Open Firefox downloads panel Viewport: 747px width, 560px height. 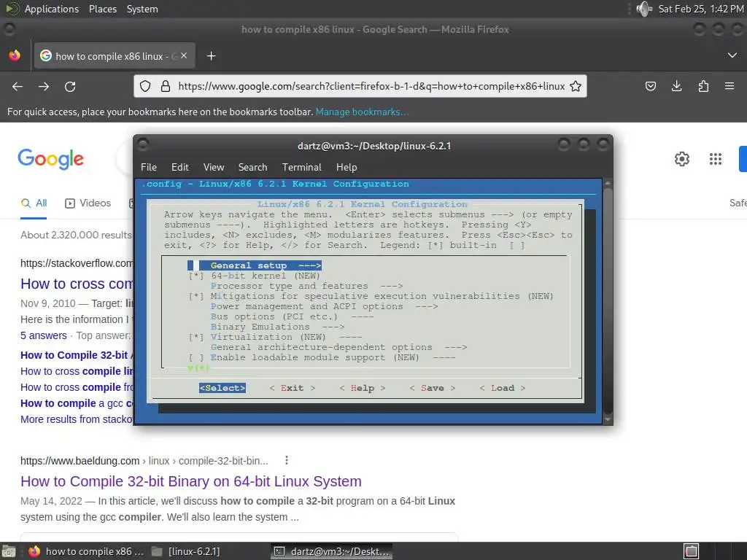(676, 86)
